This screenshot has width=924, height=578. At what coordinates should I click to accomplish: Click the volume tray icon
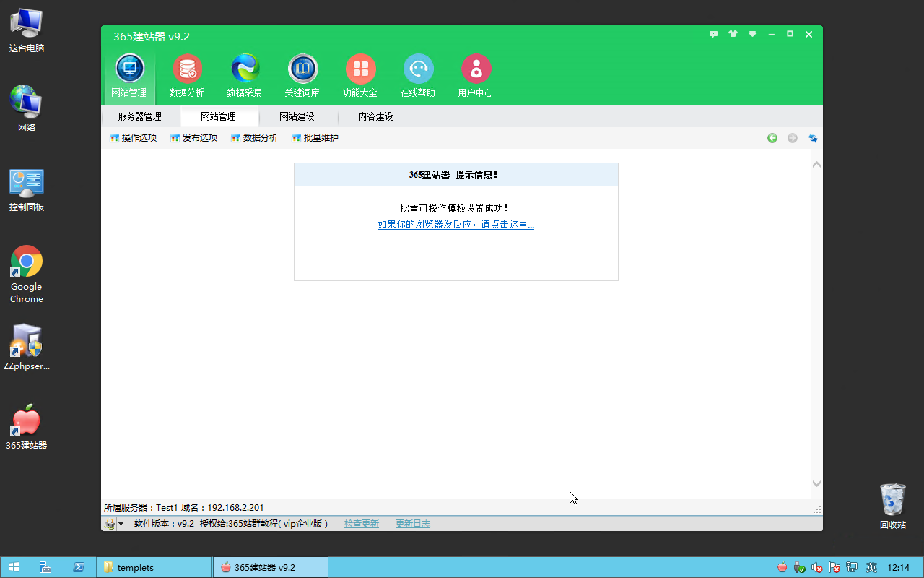(817, 568)
